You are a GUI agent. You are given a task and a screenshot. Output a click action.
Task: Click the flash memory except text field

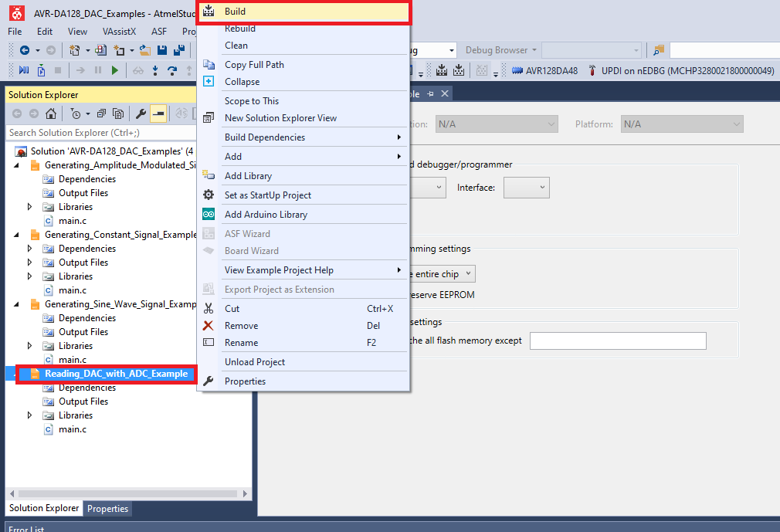[618, 341]
